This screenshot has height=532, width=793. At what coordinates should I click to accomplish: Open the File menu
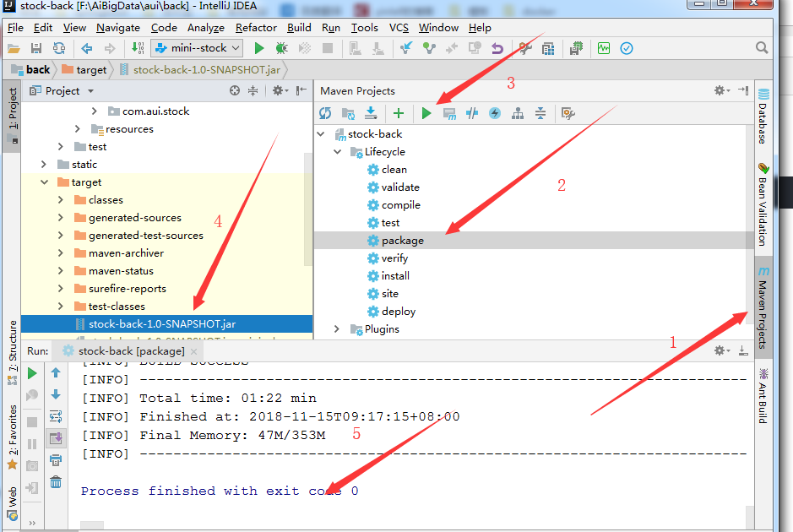[x=15, y=28]
